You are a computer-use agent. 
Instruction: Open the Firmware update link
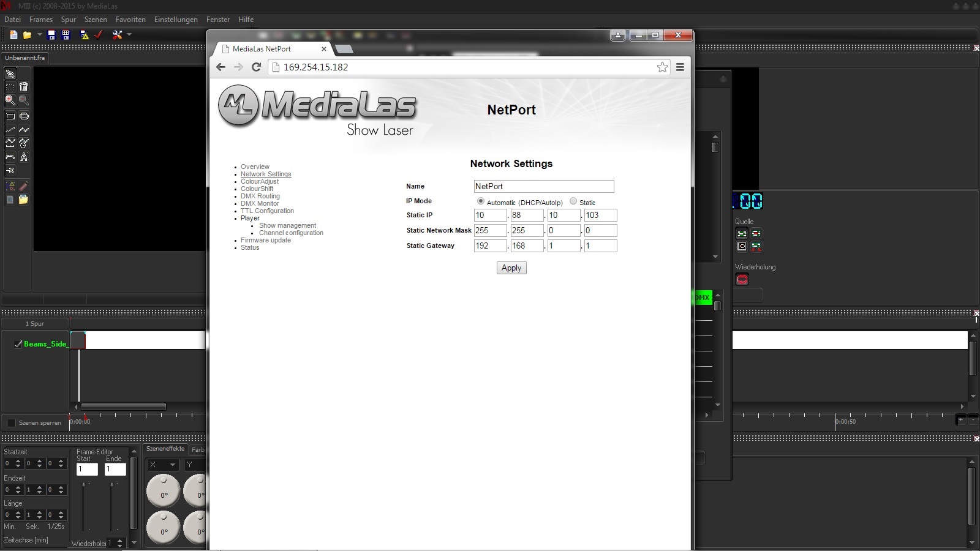[x=266, y=240]
